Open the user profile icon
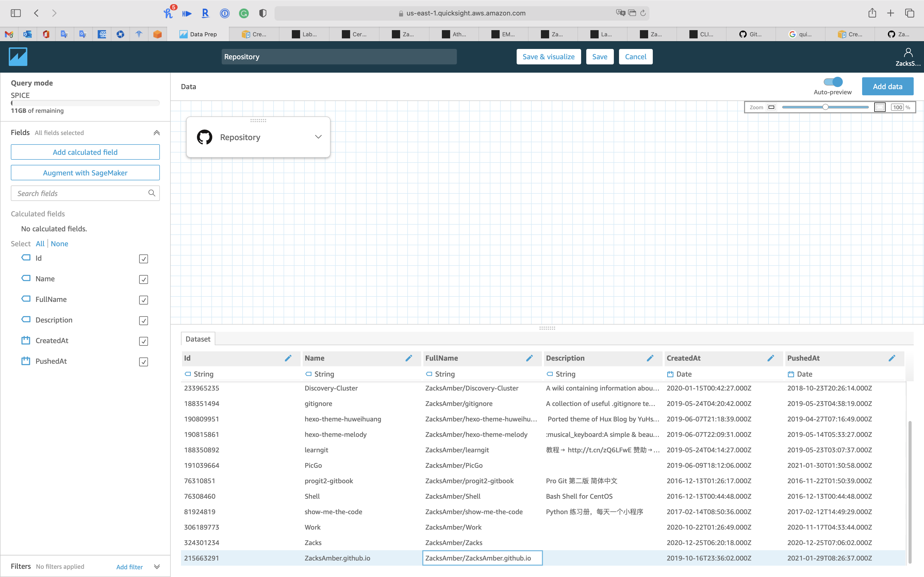This screenshot has height=577, width=924. 908,53
